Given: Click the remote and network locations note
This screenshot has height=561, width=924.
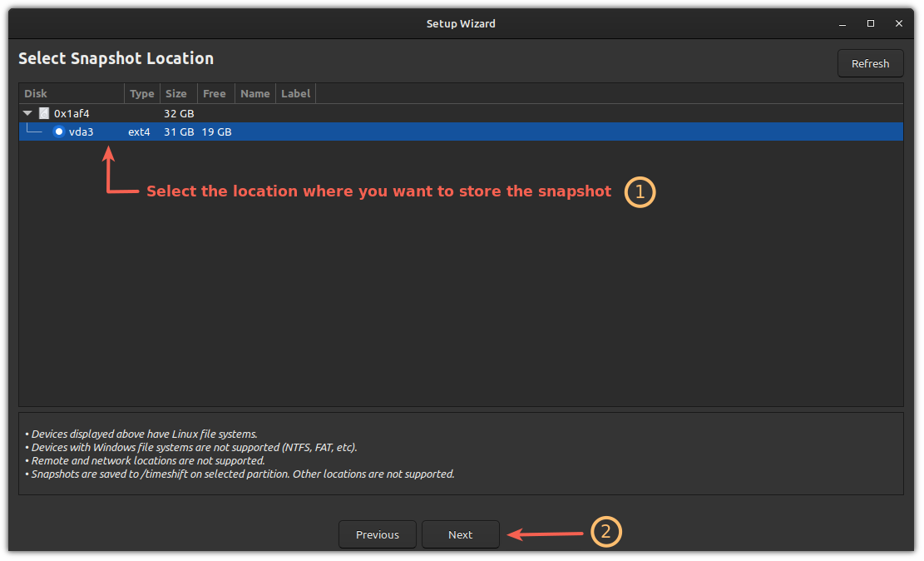Looking at the screenshot, I should click(x=145, y=461).
